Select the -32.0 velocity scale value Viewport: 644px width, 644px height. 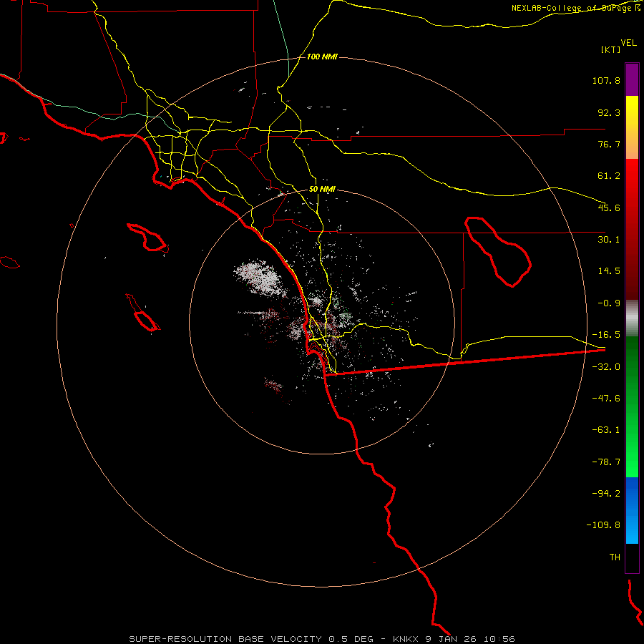[606, 367]
